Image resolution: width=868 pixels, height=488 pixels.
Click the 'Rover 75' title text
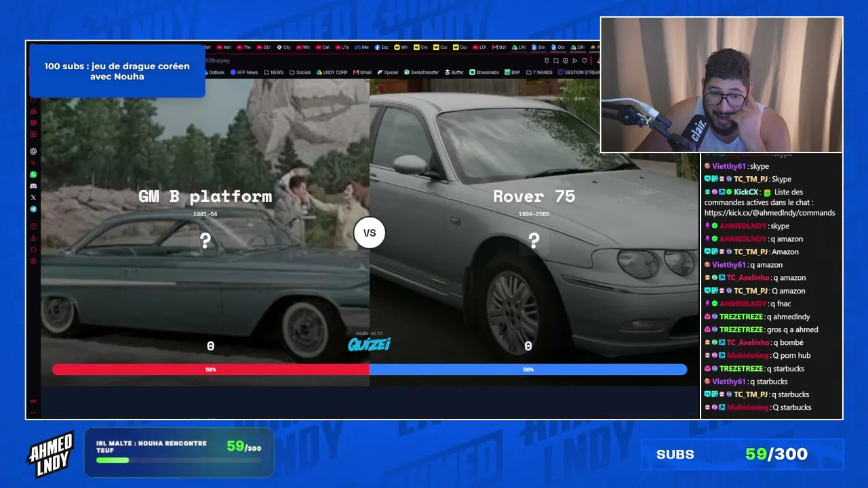[x=534, y=197]
